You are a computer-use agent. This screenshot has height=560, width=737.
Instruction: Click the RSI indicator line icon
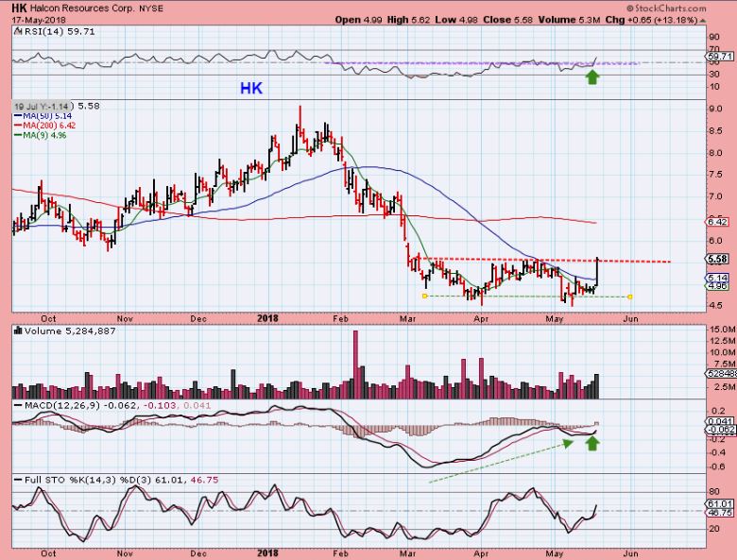(18, 32)
